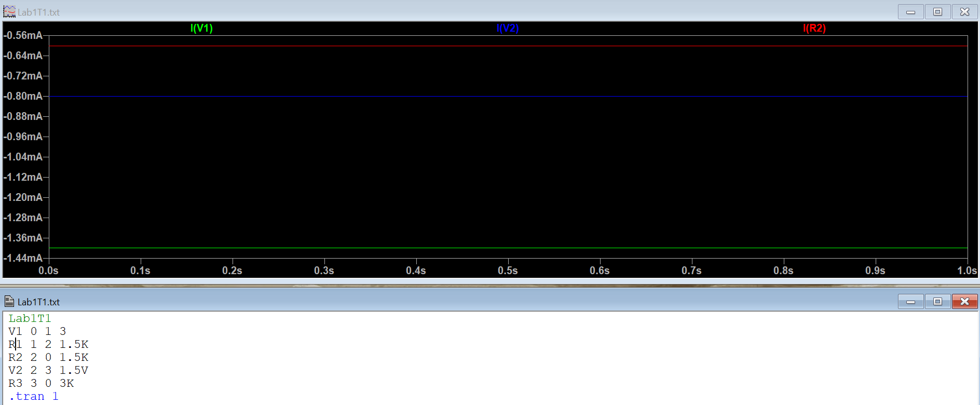Image resolution: width=980 pixels, height=405 pixels.
Task: Click the 0.5s time axis label
Action: [x=508, y=271]
